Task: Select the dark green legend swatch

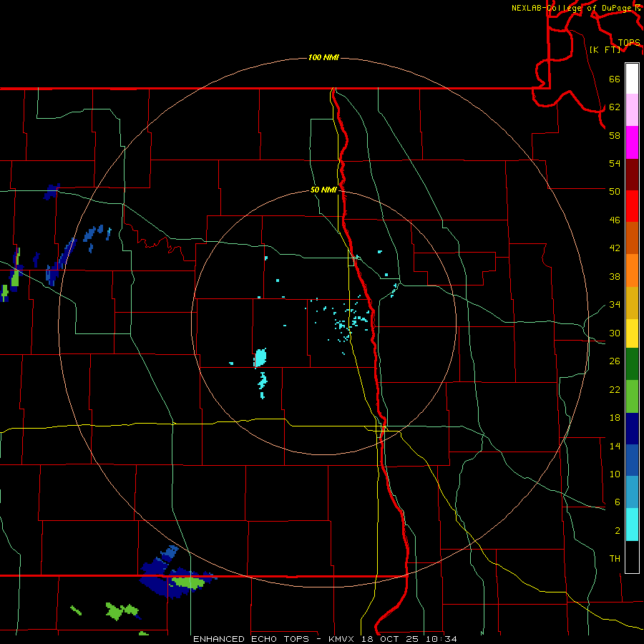Action: tap(632, 364)
